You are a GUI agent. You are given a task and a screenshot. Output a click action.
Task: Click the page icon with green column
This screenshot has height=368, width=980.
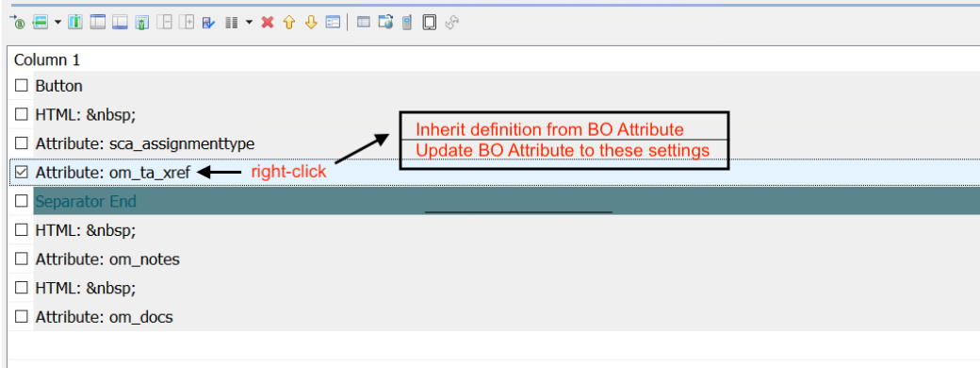point(142,23)
